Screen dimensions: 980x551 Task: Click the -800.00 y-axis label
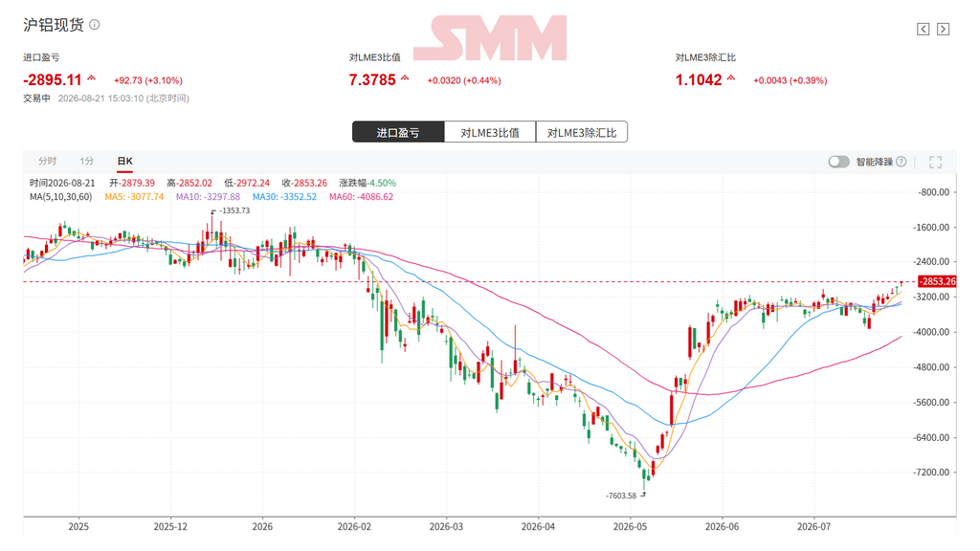click(934, 192)
